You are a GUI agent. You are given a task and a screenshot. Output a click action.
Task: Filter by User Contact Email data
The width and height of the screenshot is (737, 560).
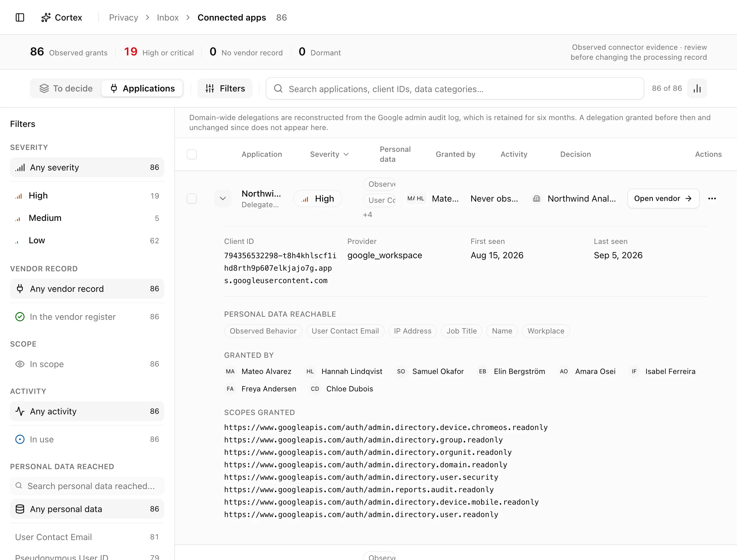[87, 537]
